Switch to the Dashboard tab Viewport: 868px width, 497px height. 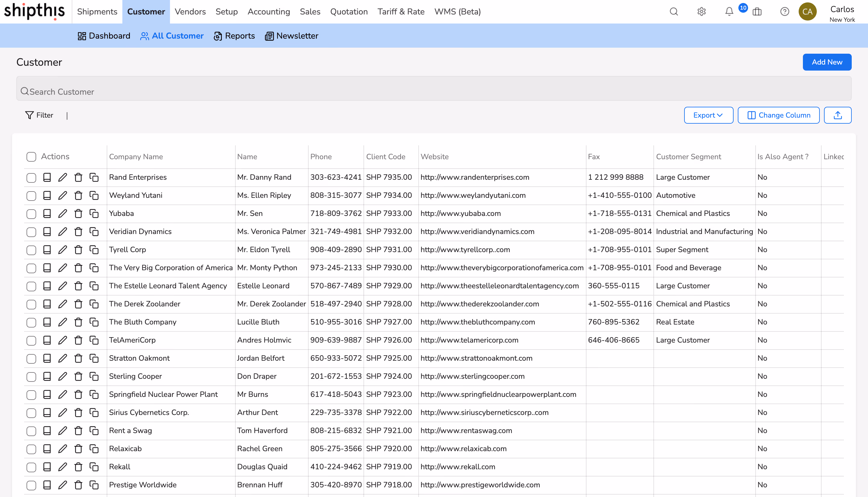coord(104,36)
